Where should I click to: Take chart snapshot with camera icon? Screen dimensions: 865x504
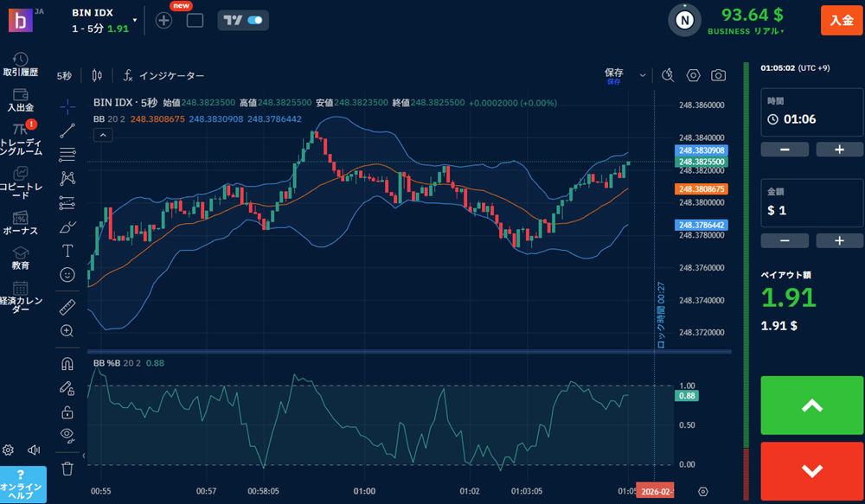point(718,75)
